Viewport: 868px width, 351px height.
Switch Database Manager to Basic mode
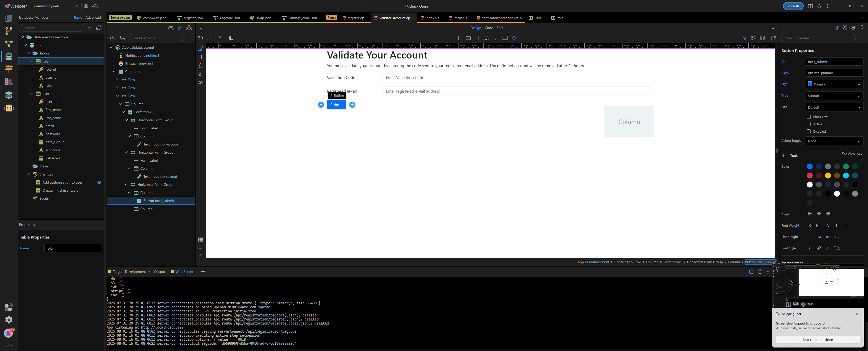click(78, 17)
